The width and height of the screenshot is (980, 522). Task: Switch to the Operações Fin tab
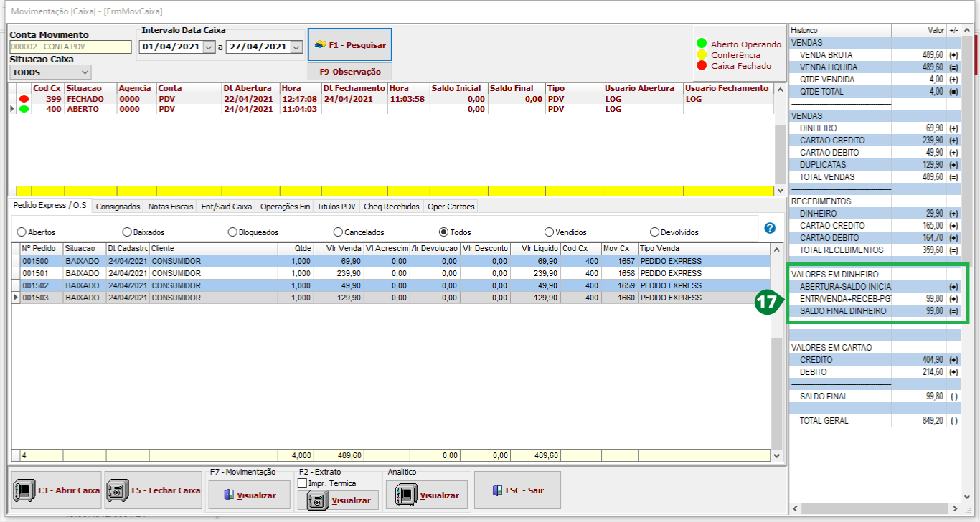[x=286, y=207]
